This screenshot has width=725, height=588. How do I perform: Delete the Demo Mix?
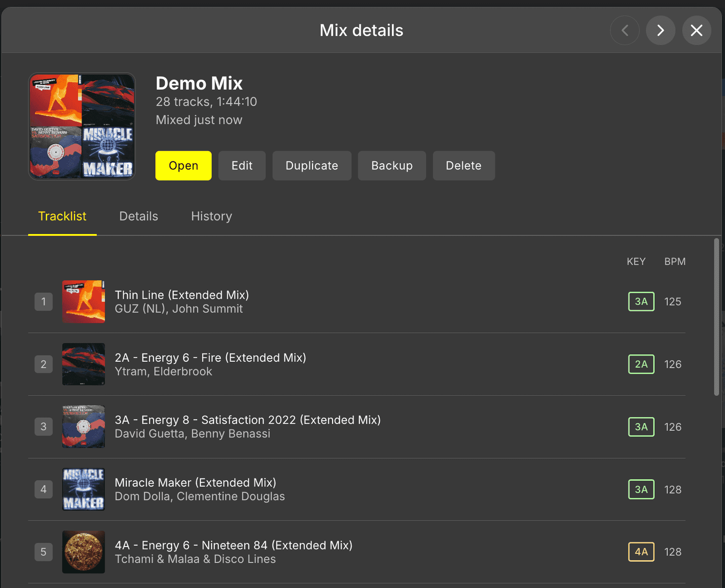463,166
